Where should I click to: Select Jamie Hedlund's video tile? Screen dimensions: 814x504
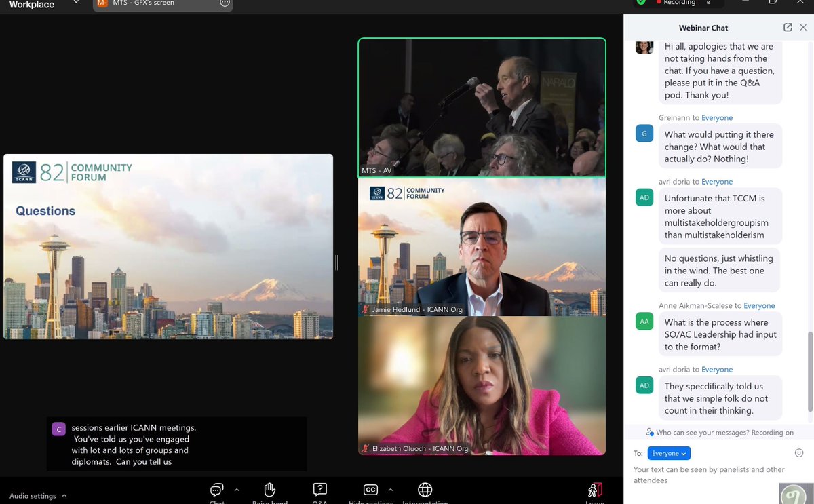pyautogui.click(x=482, y=247)
